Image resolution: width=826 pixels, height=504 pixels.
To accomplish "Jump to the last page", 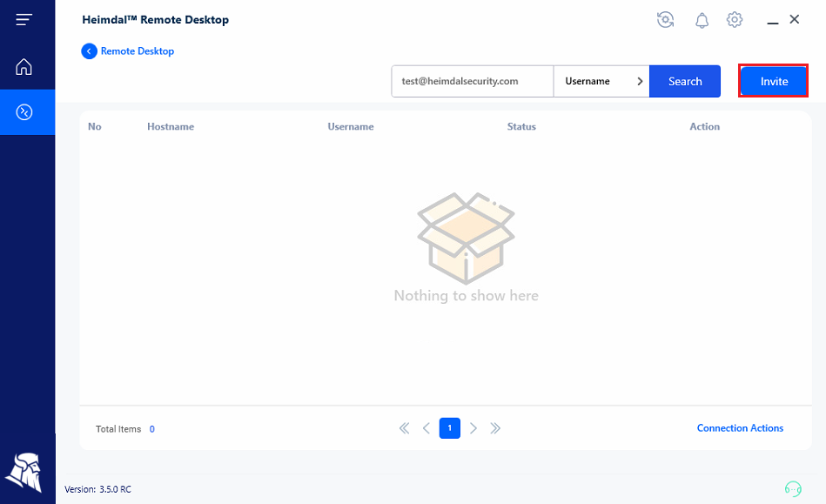I will 495,428.
